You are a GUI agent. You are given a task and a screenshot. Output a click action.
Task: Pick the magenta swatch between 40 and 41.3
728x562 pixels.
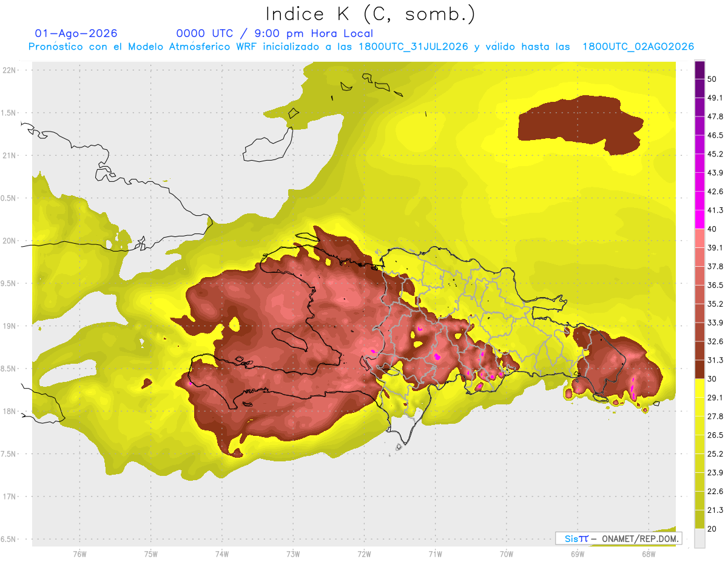tap(699, 219)
